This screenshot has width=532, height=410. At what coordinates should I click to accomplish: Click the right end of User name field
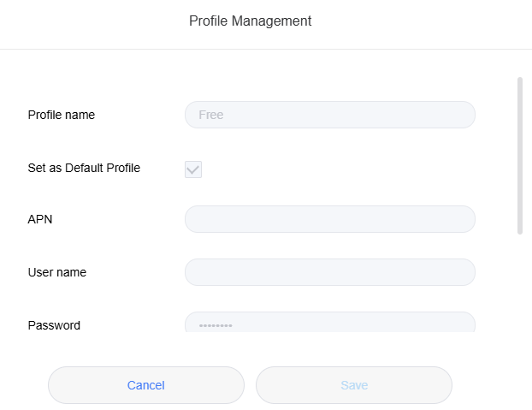coord(458,272)
